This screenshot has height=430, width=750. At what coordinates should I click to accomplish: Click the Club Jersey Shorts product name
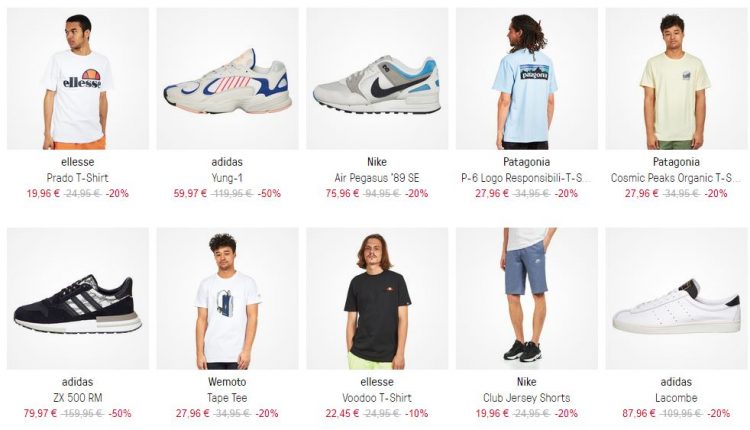(527, 398)
